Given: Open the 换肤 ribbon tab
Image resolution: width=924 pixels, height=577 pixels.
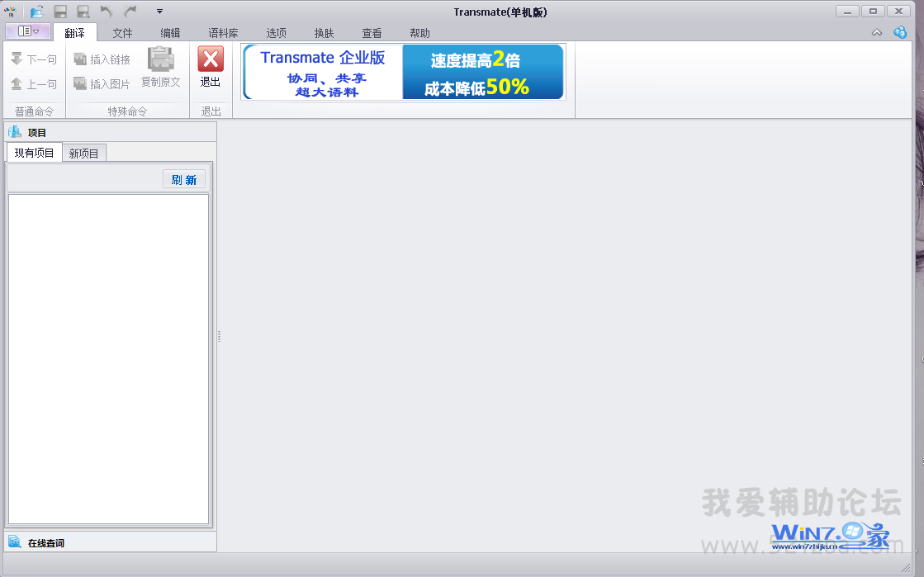Looking at the screenshot, I should click(325, 33).
